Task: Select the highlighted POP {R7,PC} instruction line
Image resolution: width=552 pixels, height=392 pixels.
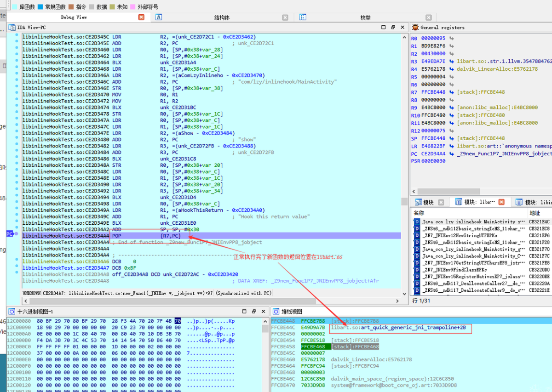Action: tap(212, 236)
